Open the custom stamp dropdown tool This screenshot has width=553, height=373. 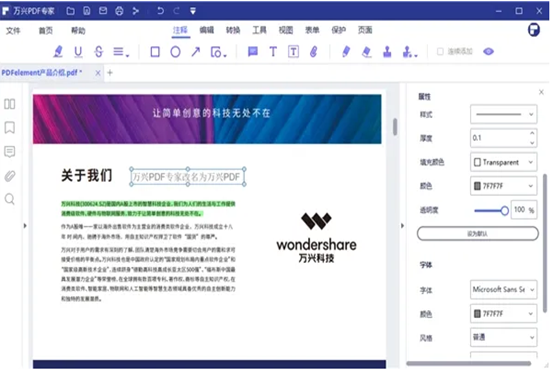point(410,52)
